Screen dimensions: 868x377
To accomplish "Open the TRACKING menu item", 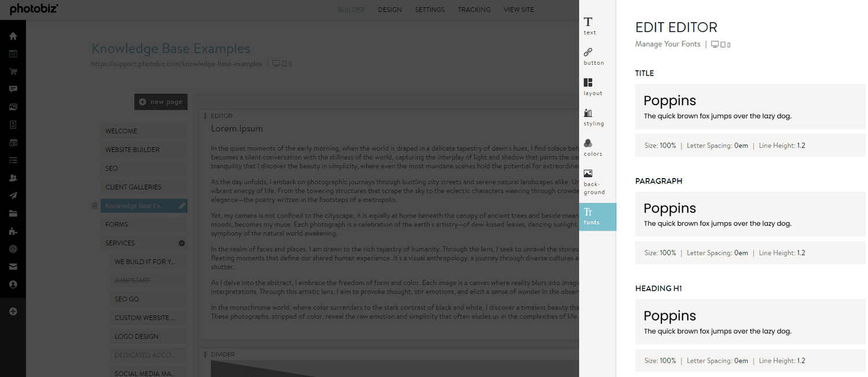I will 474,9.
